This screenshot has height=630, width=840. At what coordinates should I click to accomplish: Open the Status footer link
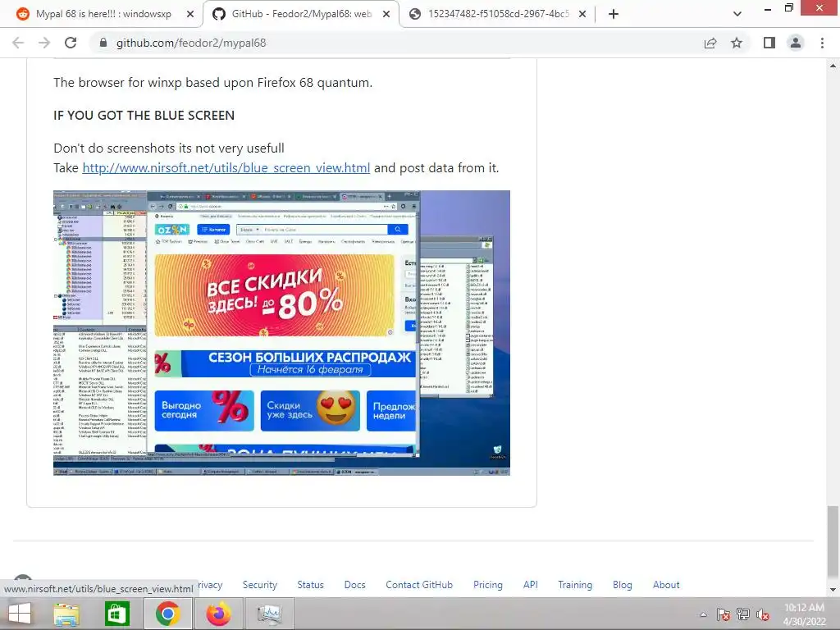(x=311, y=585)
